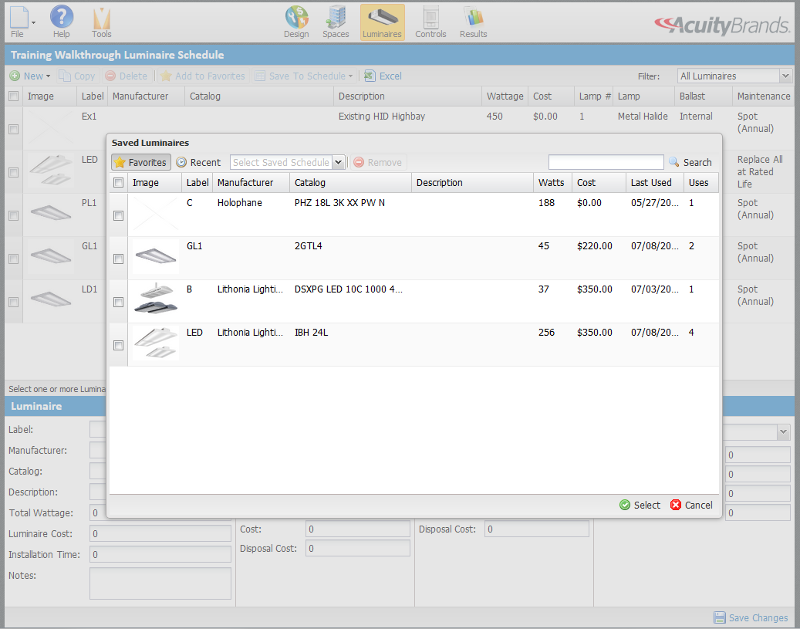Sort saved luminaires by Uses column
The image size is (800, 629).
[x=701, y=183]
